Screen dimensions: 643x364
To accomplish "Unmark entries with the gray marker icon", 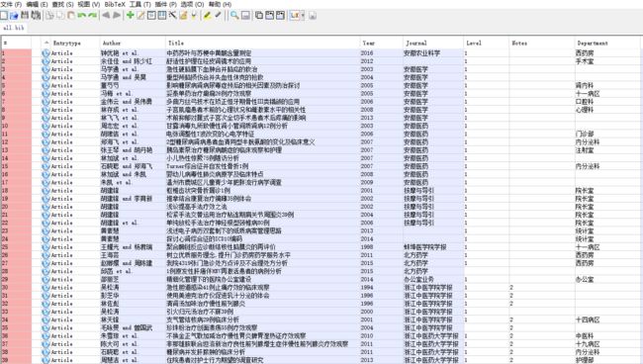I will (x=219, y=16).
